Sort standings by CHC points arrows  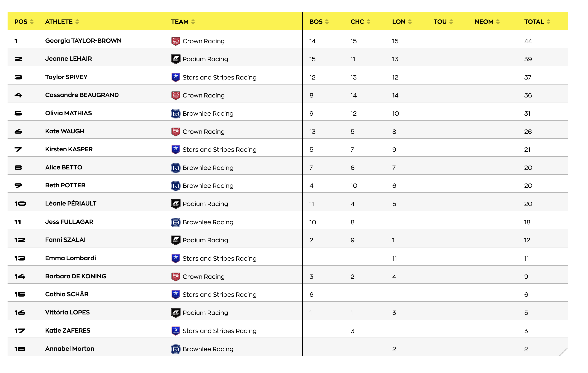pos(369,22)
